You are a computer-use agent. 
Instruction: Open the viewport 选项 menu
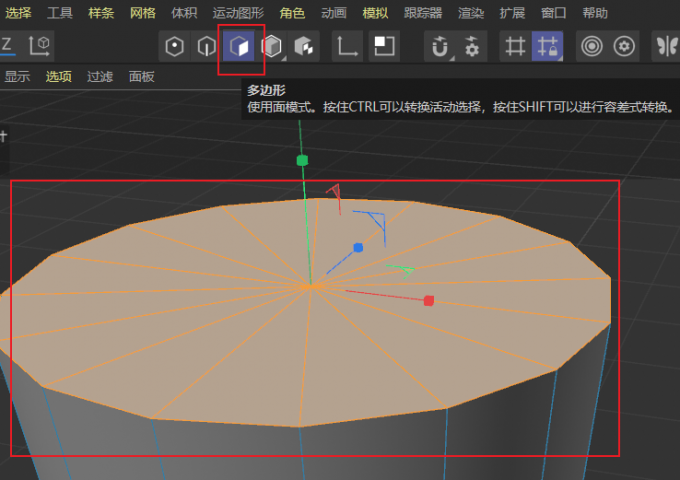pos(59,77)
